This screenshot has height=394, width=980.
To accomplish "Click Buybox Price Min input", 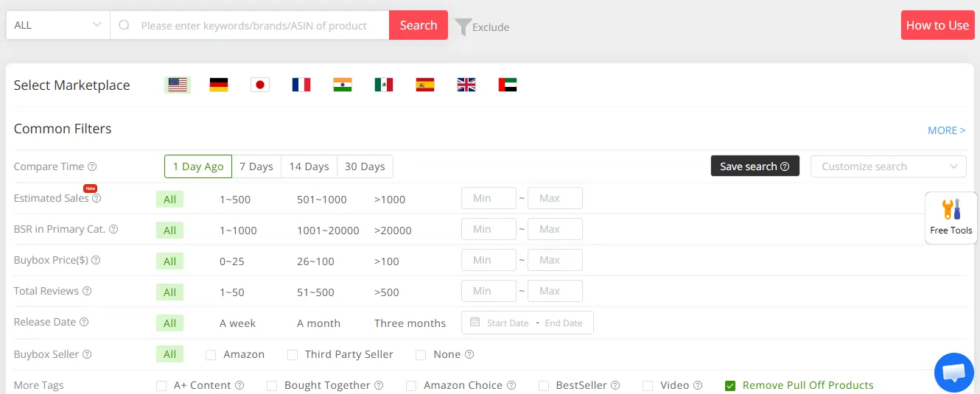I will [489, 260].
